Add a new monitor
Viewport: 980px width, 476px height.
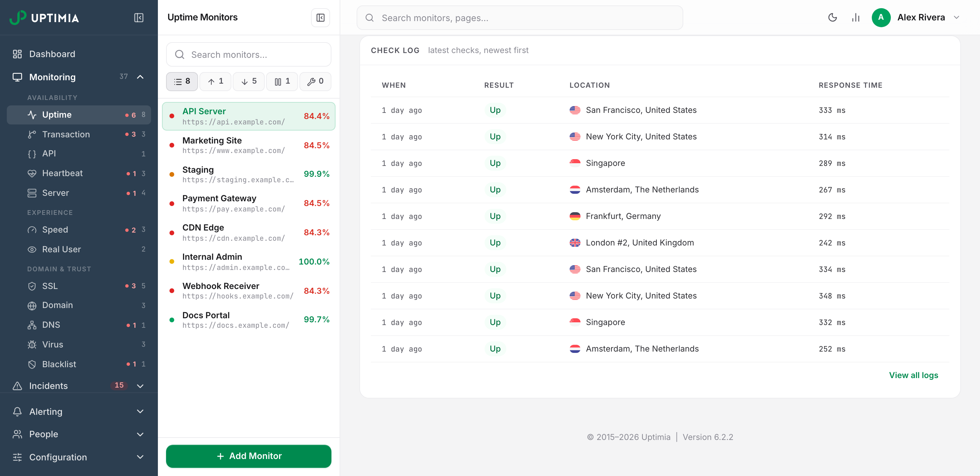249,456
